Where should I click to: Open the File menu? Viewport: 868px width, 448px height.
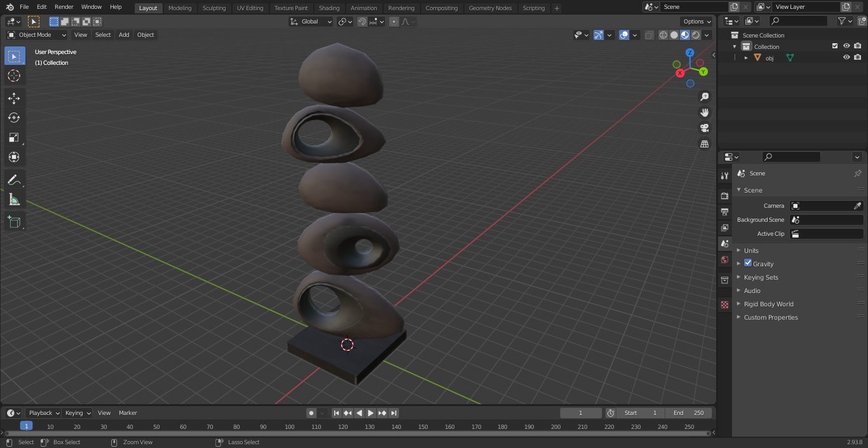pos(24,7)
